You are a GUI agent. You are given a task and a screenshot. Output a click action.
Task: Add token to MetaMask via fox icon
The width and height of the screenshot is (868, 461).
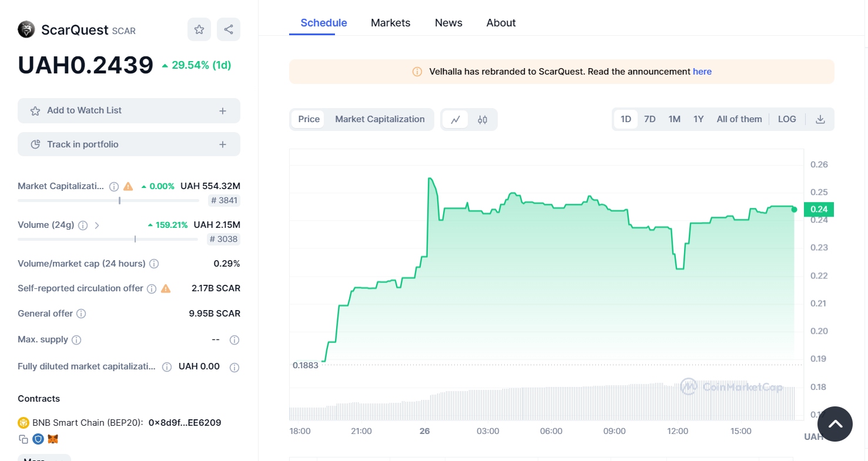(x=53, y=439)
